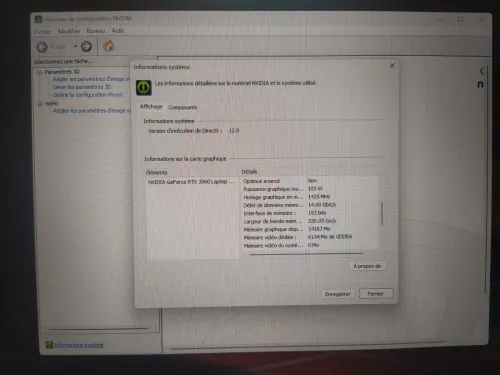The height and width of the screenshot is (375, 500).
Task: Click the Fermer button
Action: [x=376, y=294]
